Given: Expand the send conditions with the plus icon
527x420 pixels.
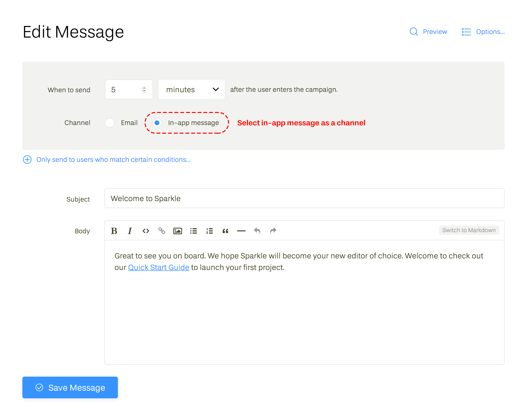Looking at the screenshot, I should tap(27, 159).
